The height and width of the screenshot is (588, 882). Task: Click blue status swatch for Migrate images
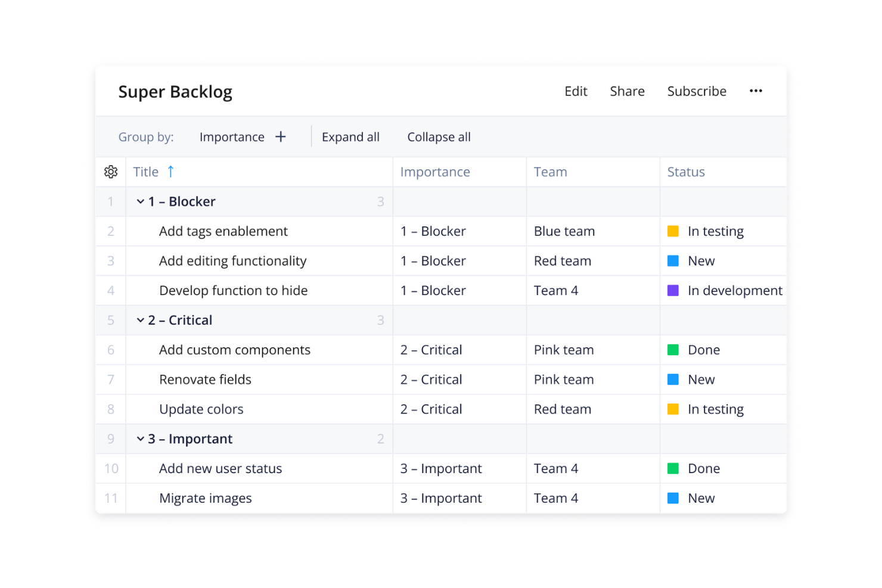(673, 498)
